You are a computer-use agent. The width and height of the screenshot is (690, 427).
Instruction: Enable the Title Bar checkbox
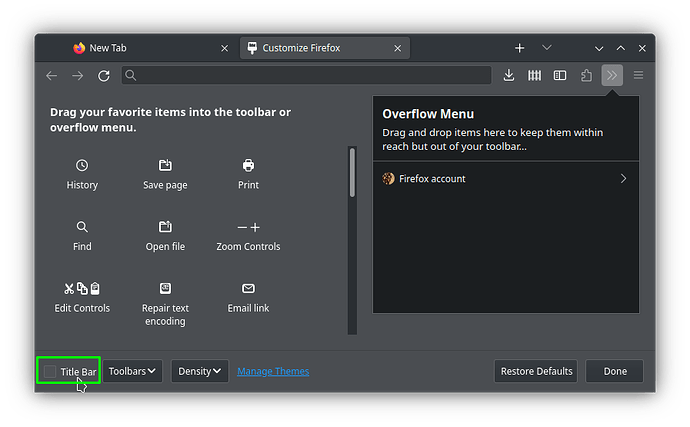point(50,372)
